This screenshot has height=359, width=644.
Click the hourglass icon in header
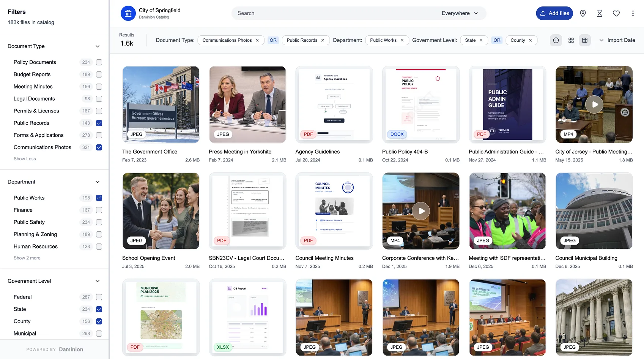coord(600,13)
